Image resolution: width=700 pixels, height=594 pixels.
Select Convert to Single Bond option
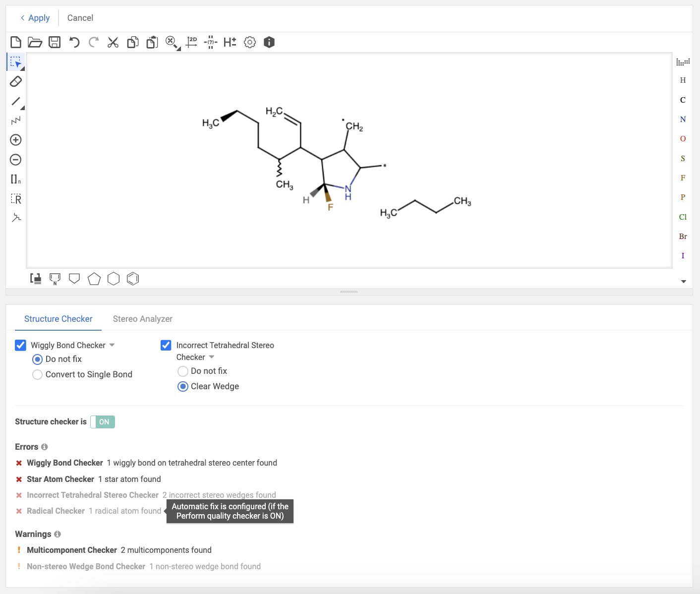click(x=37, y=375)
